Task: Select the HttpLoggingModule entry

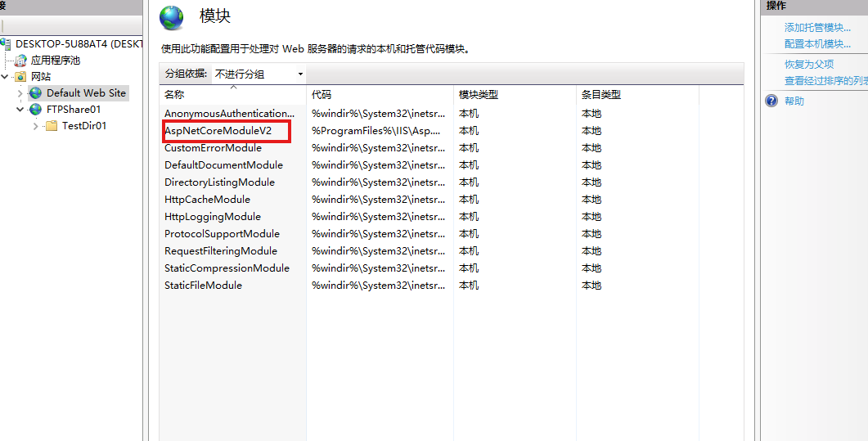Action: pyautogui.click(x=212, y=217)
